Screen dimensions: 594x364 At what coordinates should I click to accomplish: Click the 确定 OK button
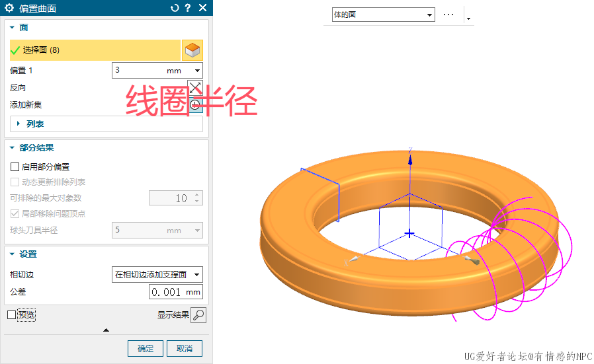pos(146,349)
